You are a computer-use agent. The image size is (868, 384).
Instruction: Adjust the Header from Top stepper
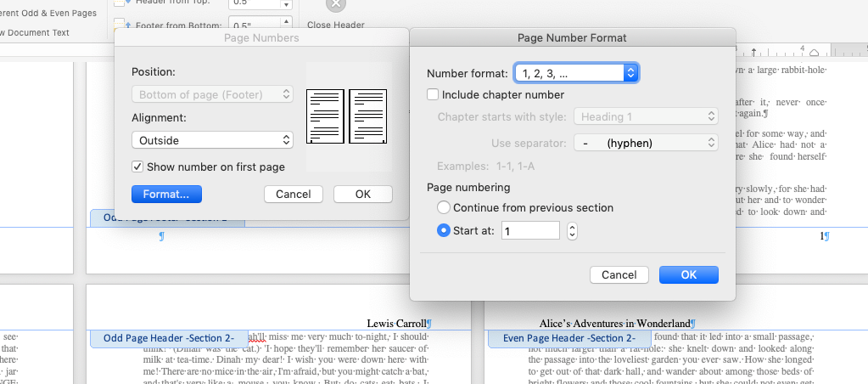(x=286, y=4)
